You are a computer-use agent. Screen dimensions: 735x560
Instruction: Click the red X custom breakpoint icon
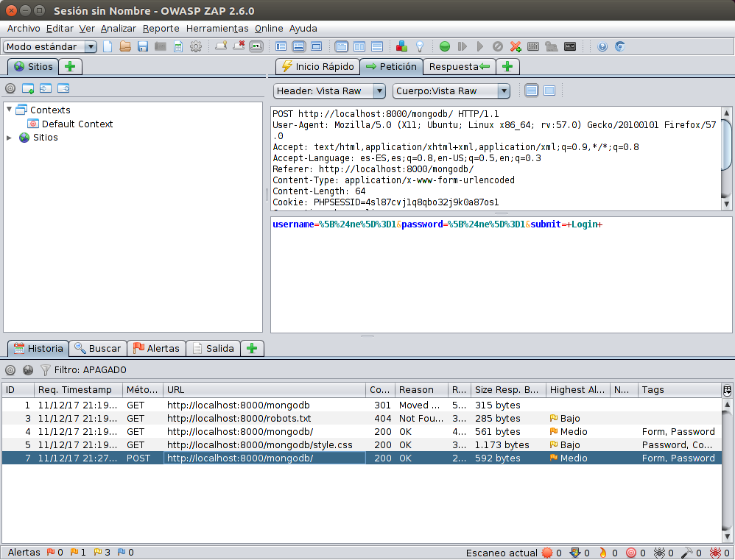tap(516, 46)
